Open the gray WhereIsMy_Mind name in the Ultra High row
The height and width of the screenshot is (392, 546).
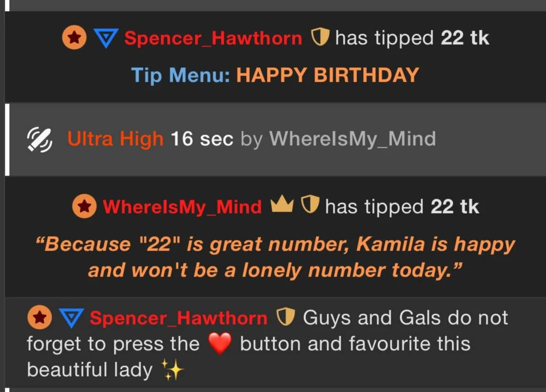click(x=353, y=139)
